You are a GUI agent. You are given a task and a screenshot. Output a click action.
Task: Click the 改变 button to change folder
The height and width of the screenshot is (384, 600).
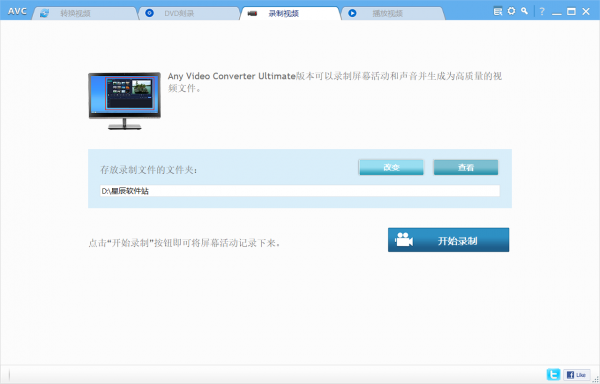[x=391, y=168]
